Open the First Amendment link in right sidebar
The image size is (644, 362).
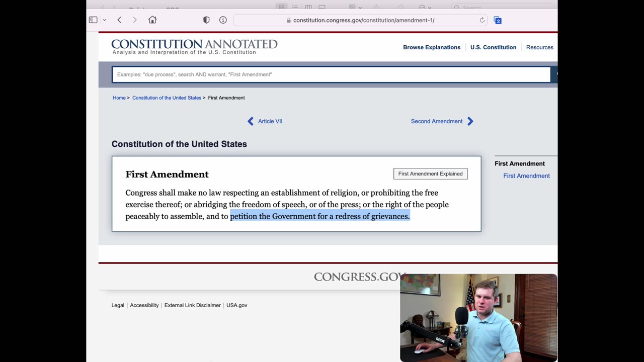pyautogui.click(x=526, y=175)
